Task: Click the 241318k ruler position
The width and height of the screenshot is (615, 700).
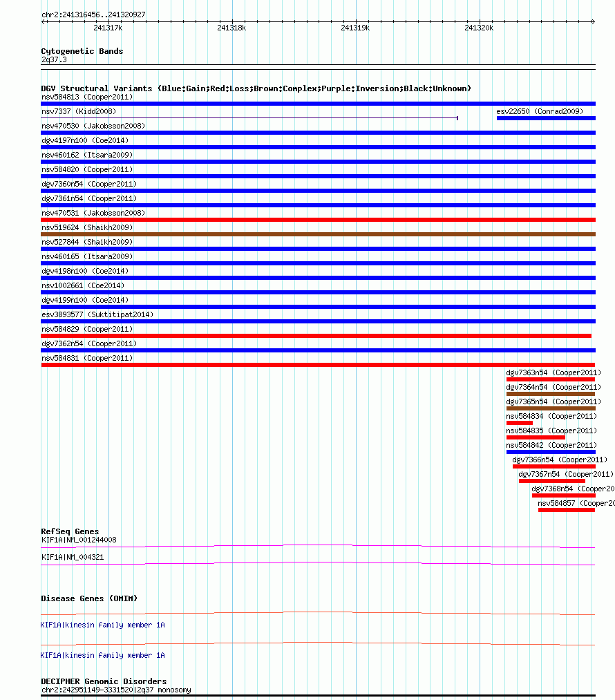Action: click(231, 28)
